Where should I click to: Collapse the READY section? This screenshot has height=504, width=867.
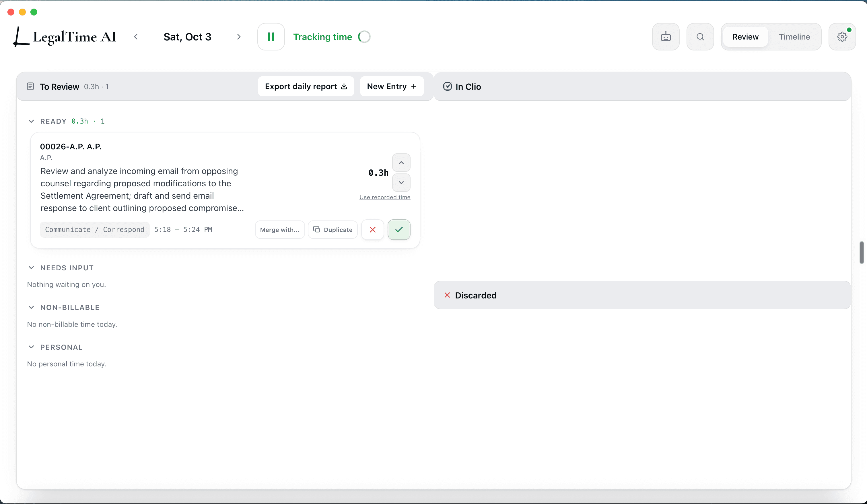point(31,121)
